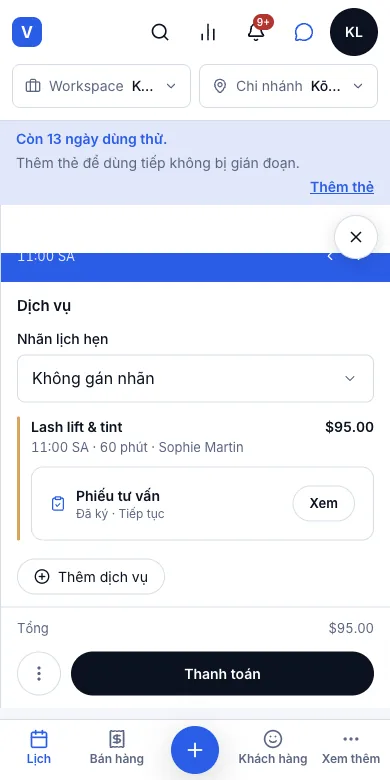This screenshot has width=390, height=780.
Task: Open the chat messages bubble icon
Action: 303,32
